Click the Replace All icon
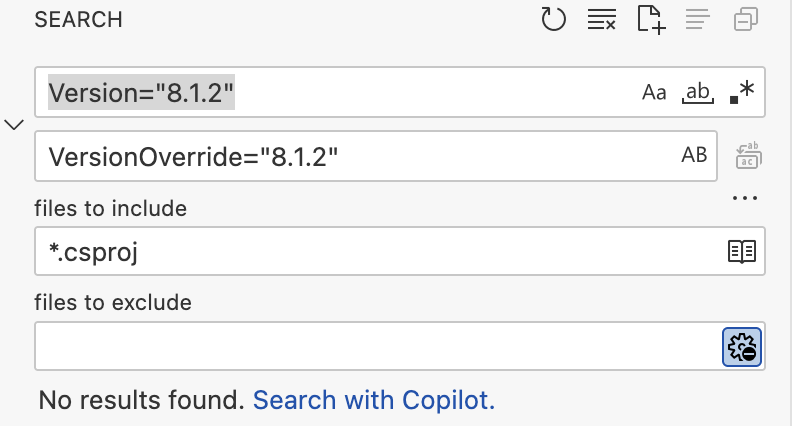 [748, 155]
